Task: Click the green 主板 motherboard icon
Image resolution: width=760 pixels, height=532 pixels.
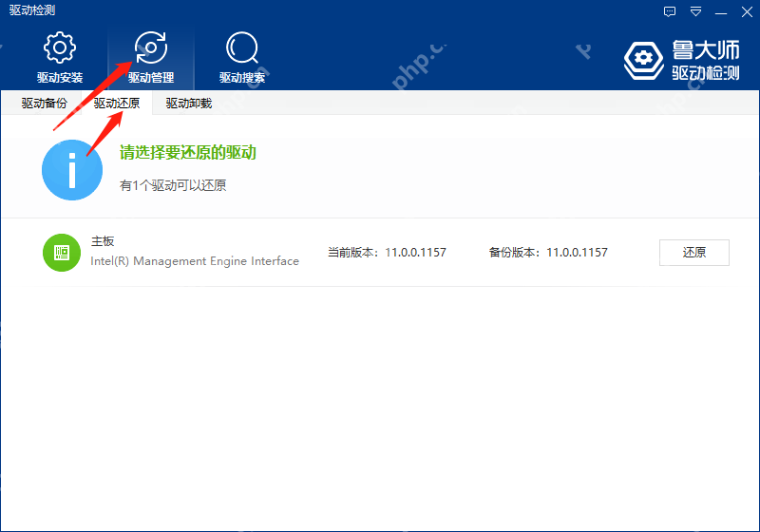Action: click(x=62, y=253)
